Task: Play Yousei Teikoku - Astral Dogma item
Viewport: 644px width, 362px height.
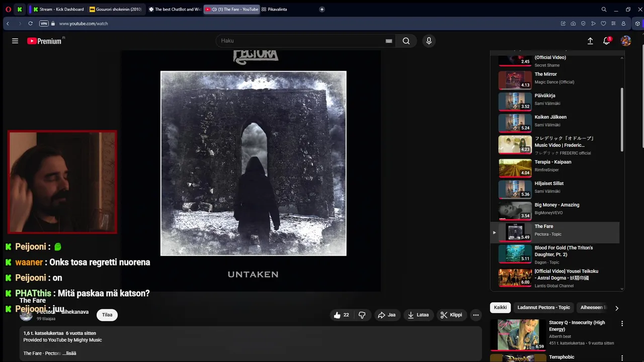Action: click(x=555, y=278)
